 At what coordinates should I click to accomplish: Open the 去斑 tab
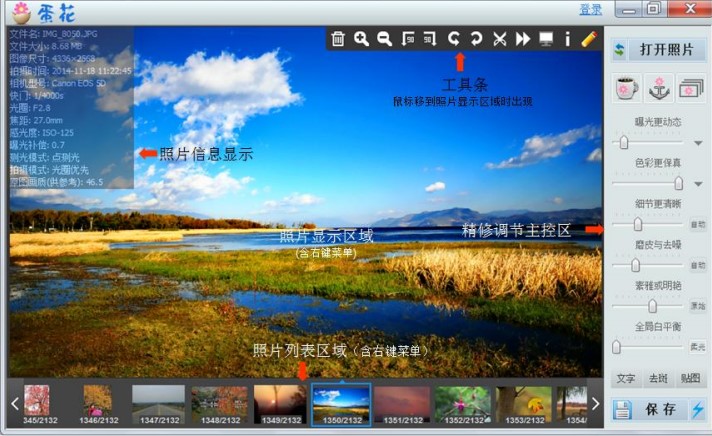(658, 378)
